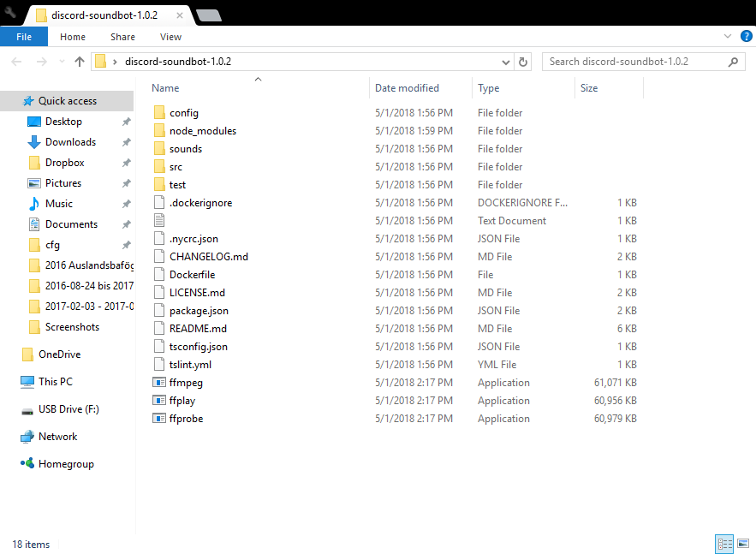Switch to Large icons view

point(743,545)
